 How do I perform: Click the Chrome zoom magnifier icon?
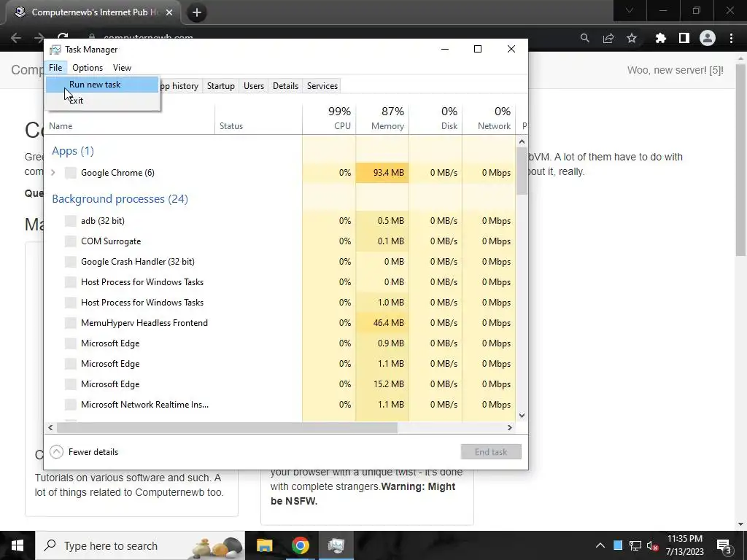[x=584, y=38]
